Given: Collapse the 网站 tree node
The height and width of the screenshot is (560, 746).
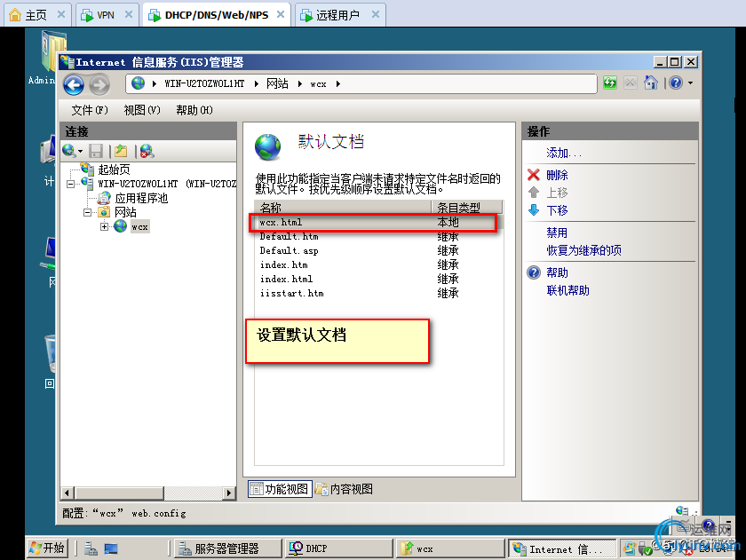Looking at the screenshot, I should [88, 212].
